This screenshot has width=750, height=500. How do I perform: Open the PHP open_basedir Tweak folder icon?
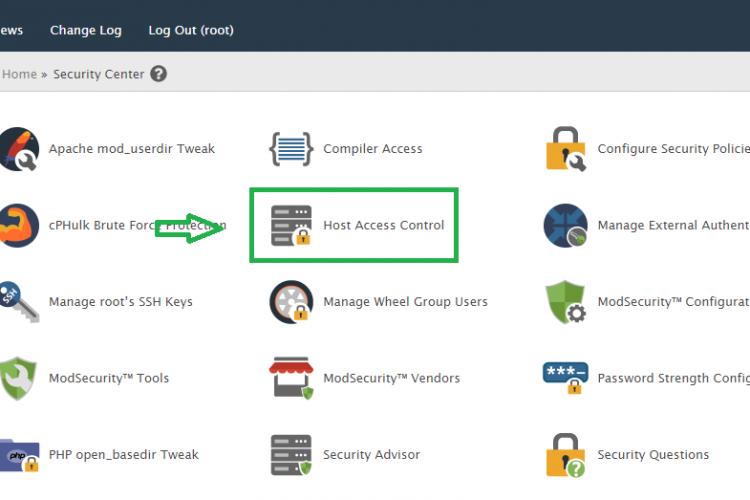pos(19,455)
